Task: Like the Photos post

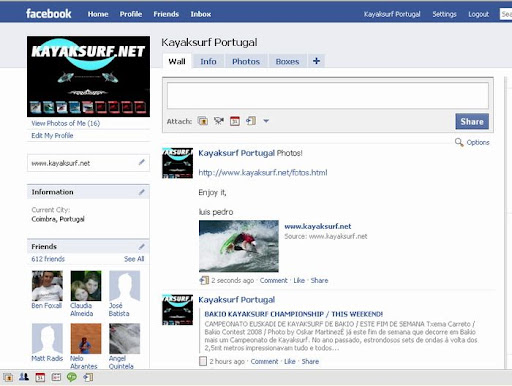Action: pos(299,280)
